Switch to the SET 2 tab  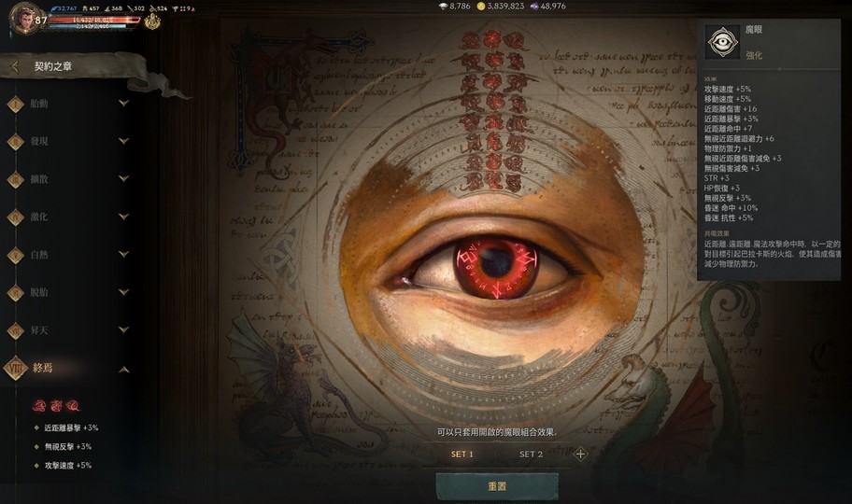[531, 454]
